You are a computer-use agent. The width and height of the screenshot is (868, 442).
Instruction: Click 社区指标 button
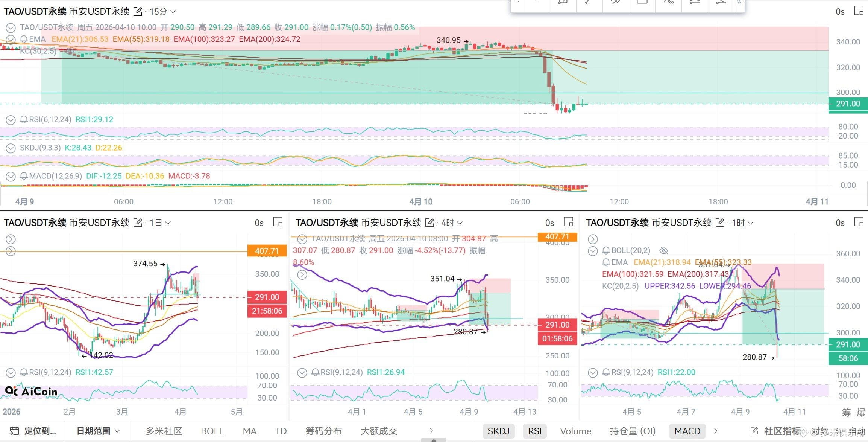click(x=782, y=431)
